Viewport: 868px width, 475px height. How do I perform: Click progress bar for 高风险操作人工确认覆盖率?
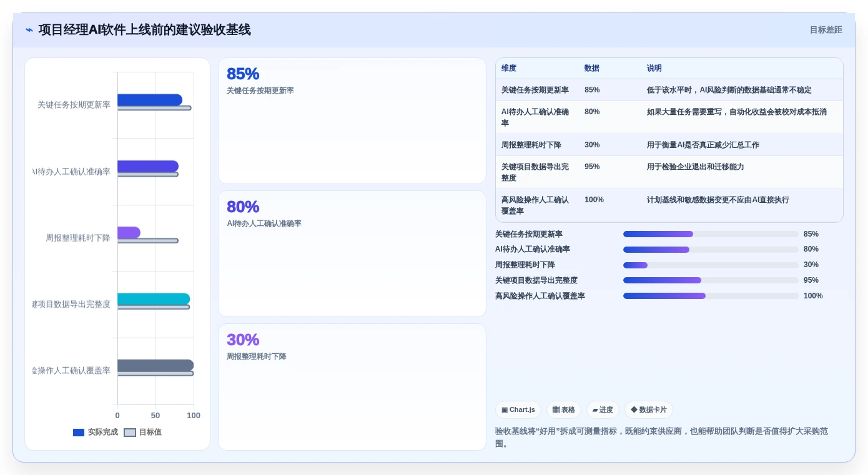pyautogui.click(x=711, y=296)
